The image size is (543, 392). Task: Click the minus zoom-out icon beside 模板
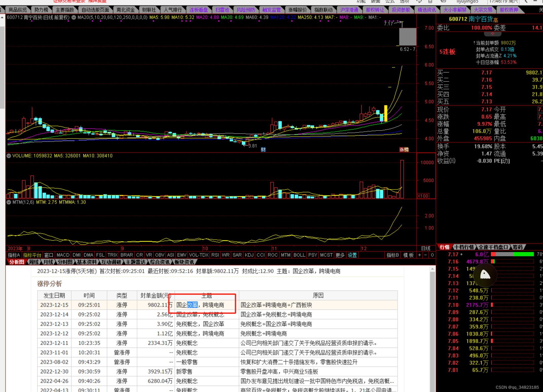(x=426, y=255)
